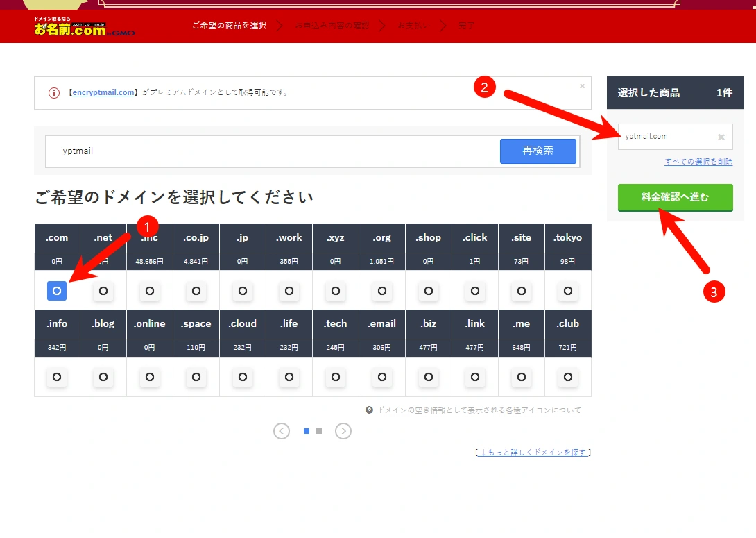Deselect the .com domain option

(57, 291)
